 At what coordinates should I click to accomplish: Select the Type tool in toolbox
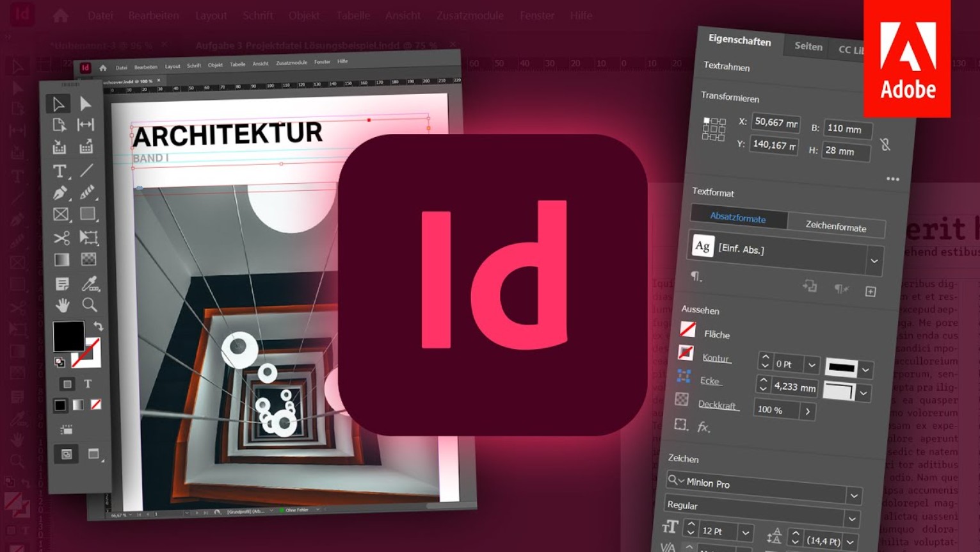[x=60, y=171]
